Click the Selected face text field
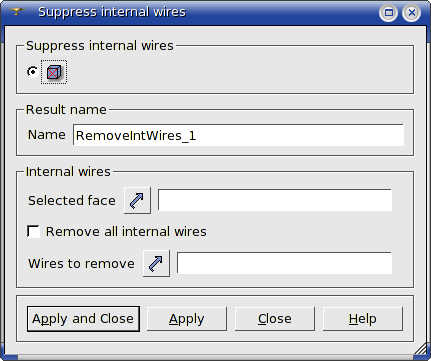 click(x=275, y=200)
